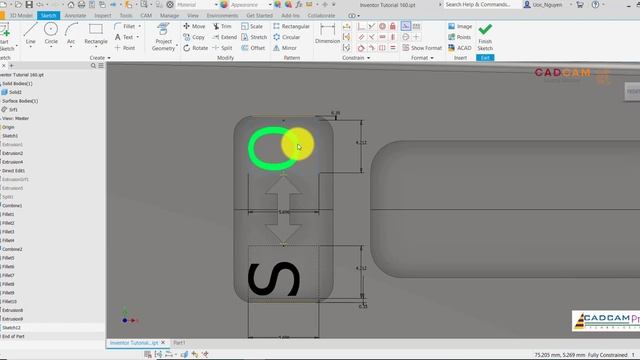Open Project Geometry tool
640x360 pixels.
pyautogui.click(x=163, y=37)
